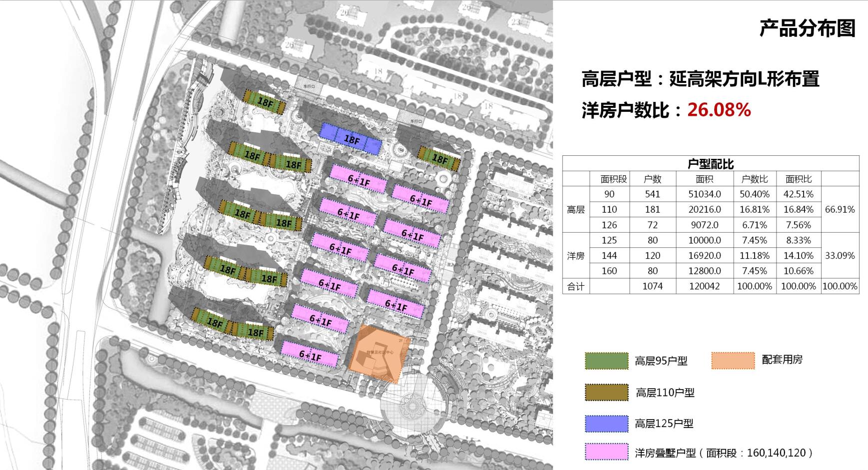Click the 20216.0 area cell
Image resolution: width=868 pixels, height=470 pixels.
pos(705,210)
